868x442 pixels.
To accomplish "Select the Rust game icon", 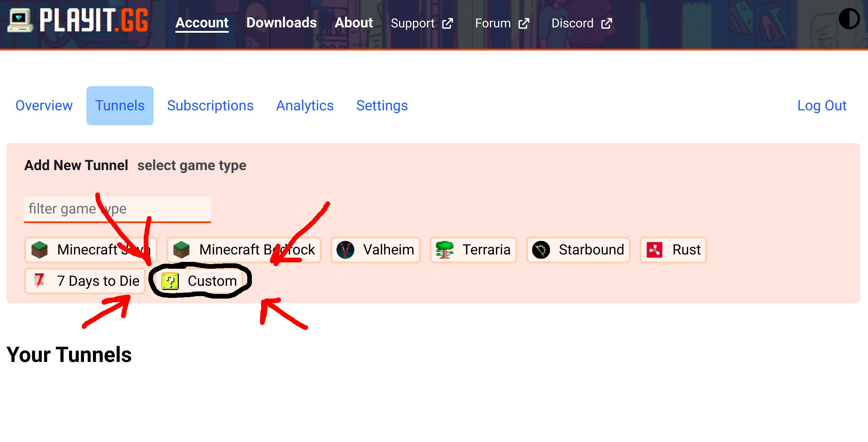I will (654, 249).
